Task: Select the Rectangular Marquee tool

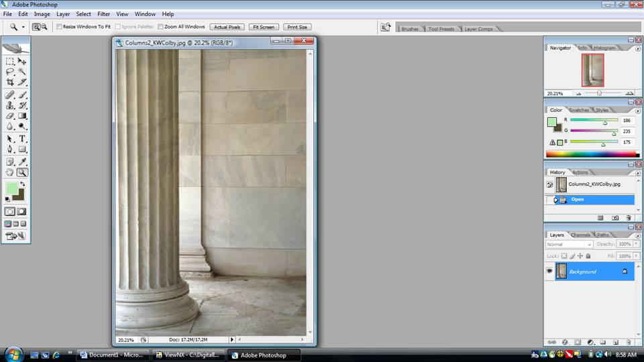Action: (10, 61)
